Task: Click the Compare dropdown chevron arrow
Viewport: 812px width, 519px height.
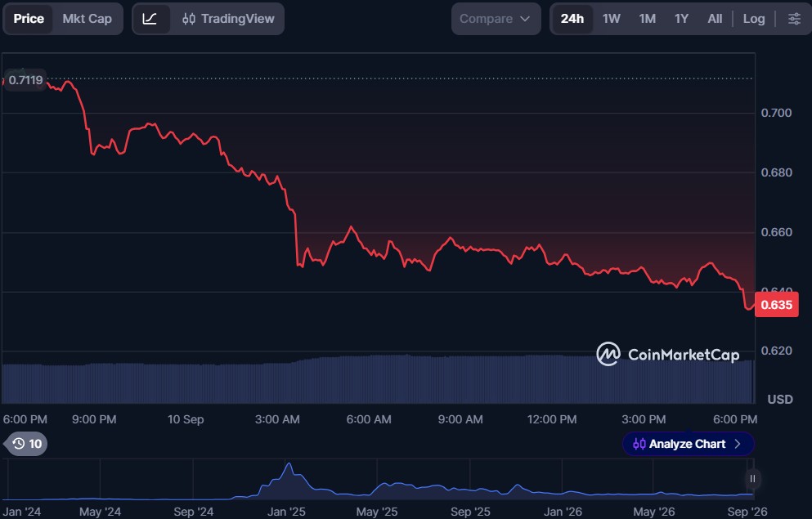Action: [x=525, y=19]
